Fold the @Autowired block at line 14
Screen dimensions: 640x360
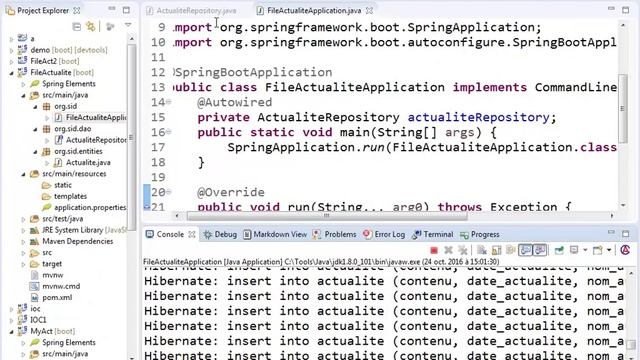tap(168, 102)
